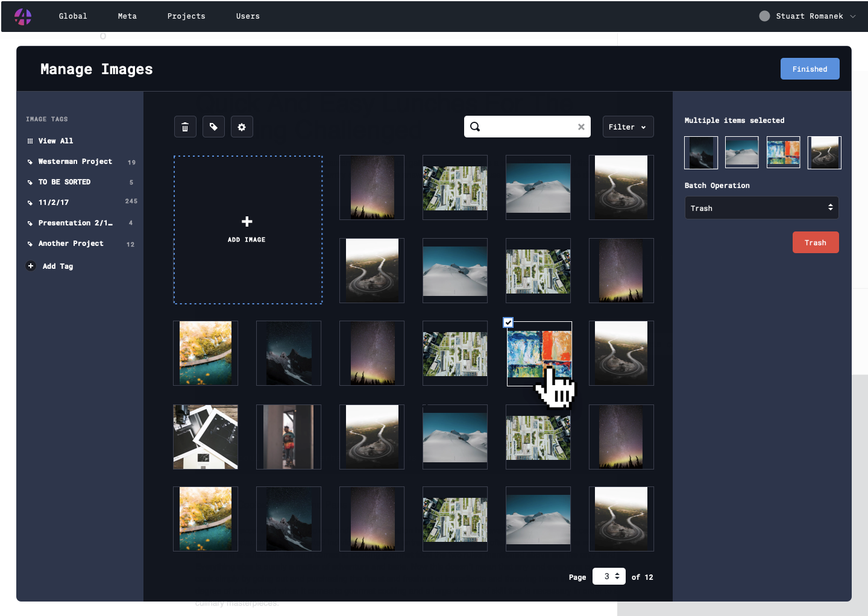
Task: Clear the search field with the X icon
Action: pos(580,127)
